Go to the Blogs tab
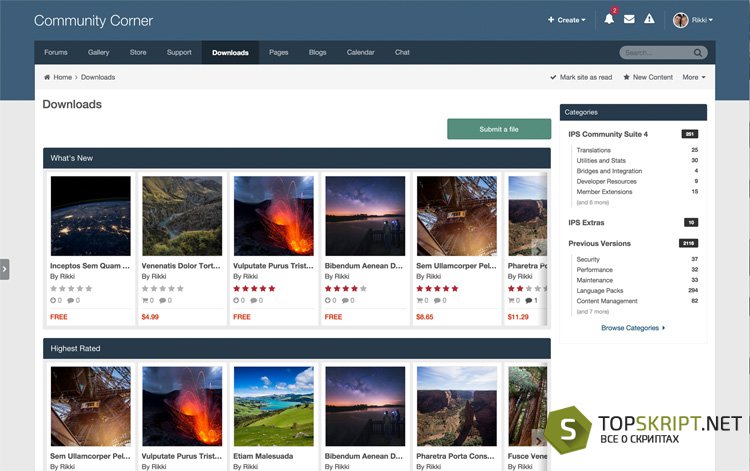Screen dimensions: 750x471 pyautogui.click(x=318, y=52)
